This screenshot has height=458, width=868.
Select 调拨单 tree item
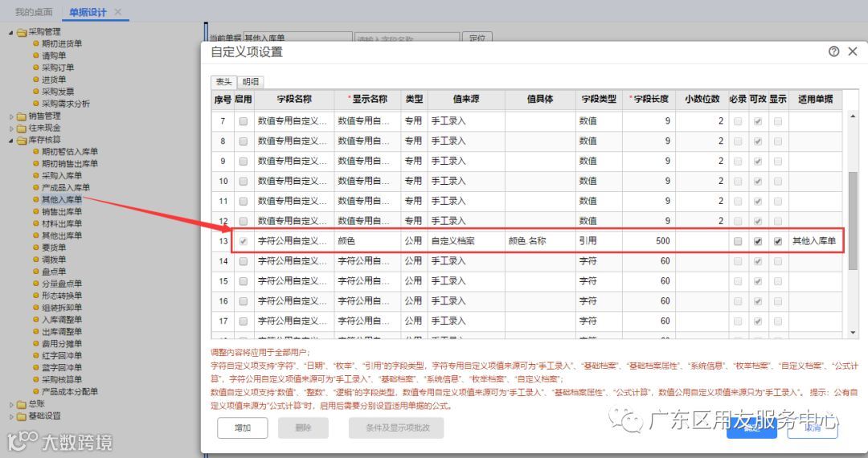pos(54,260)
